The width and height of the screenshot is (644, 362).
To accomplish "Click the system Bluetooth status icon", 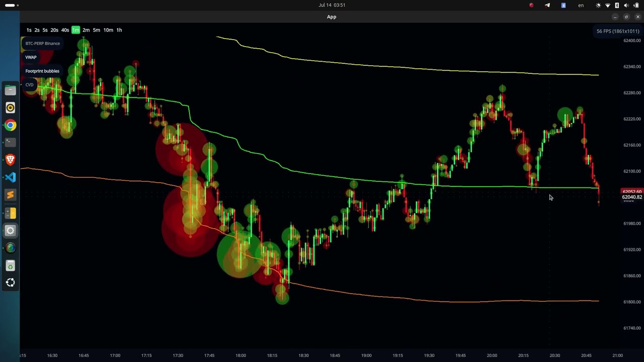I will pyautogui.click(x=617, y=5).
